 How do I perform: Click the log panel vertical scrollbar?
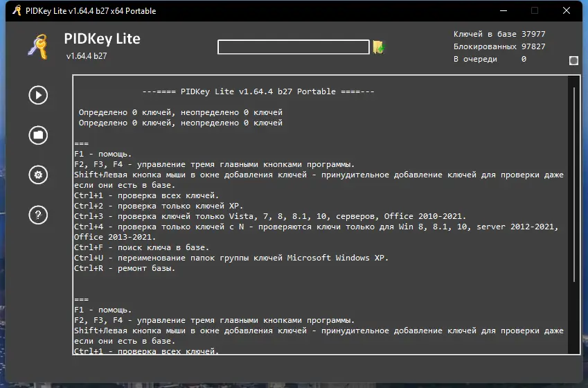[x=573, y=184]
